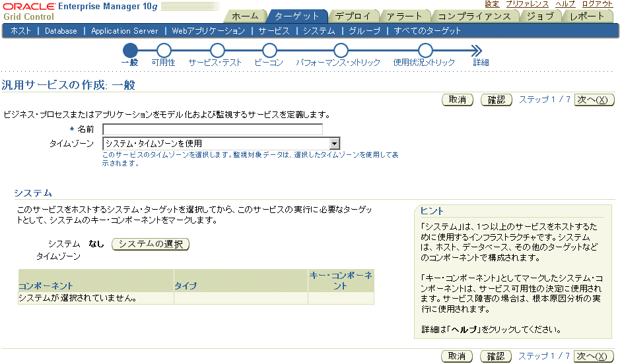Click the bottom 取消 button
The width and height of the screenshot is (620, 364).
point(457,356)
